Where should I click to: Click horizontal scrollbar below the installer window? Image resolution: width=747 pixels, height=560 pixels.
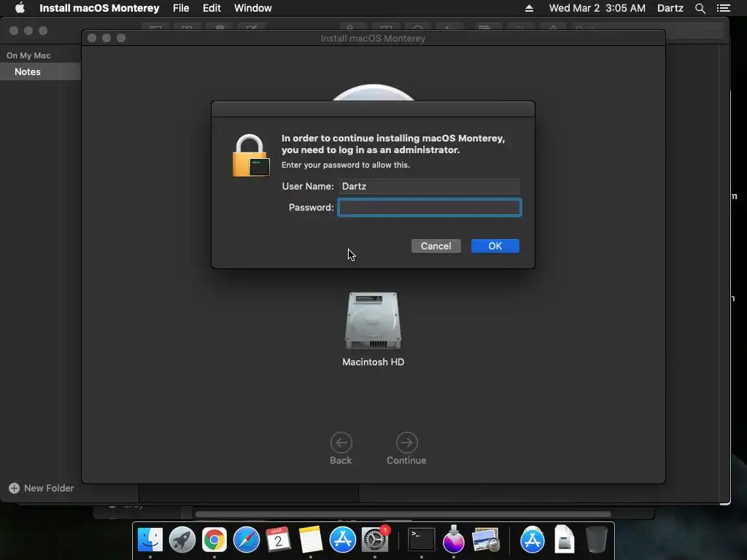pyautogui.click(x=403, y=514)
